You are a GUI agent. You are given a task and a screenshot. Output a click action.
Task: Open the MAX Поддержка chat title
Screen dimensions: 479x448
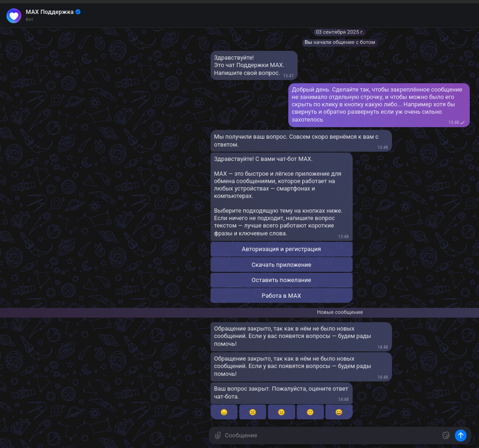pyautogui.click(x=49, y=12)
